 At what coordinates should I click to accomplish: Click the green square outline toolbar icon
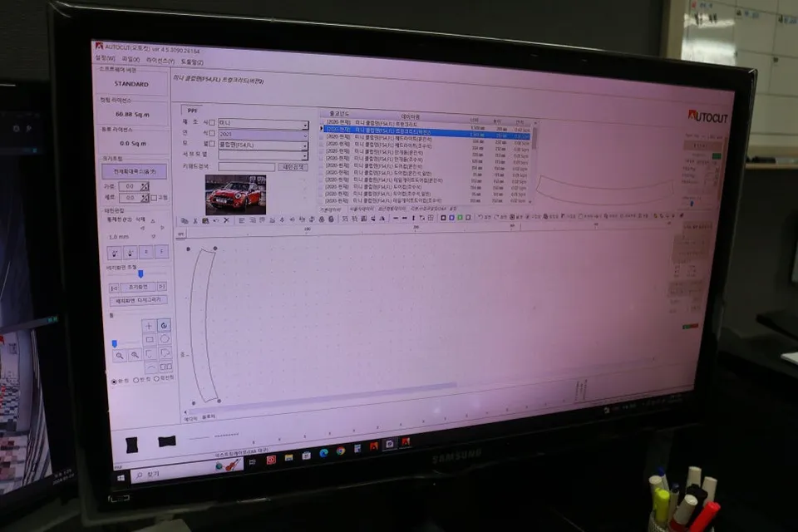click(x=460, y=218)
